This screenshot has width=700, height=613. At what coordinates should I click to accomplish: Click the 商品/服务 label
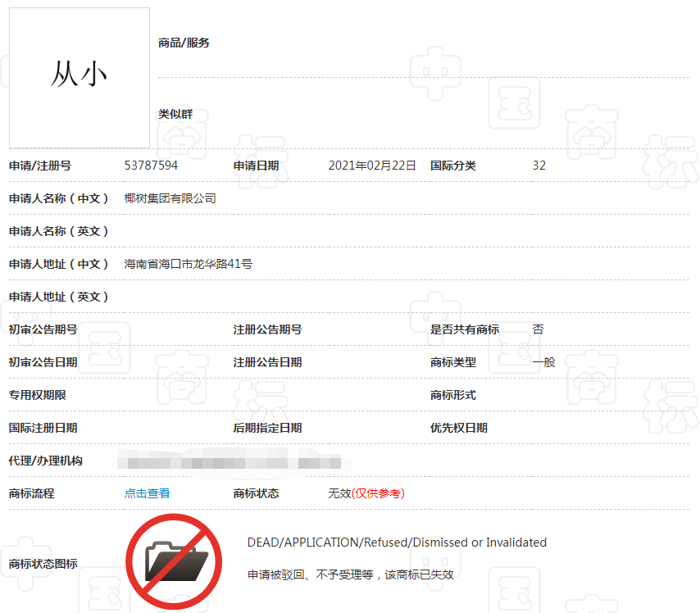coord(184,43)
